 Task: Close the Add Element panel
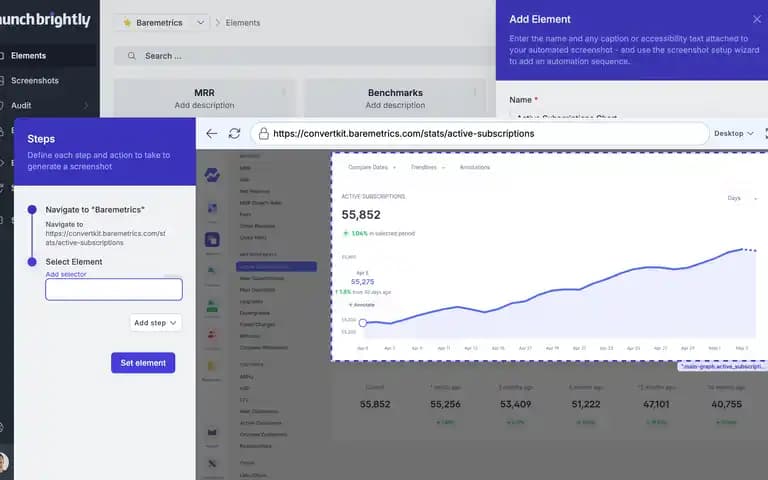757,19
